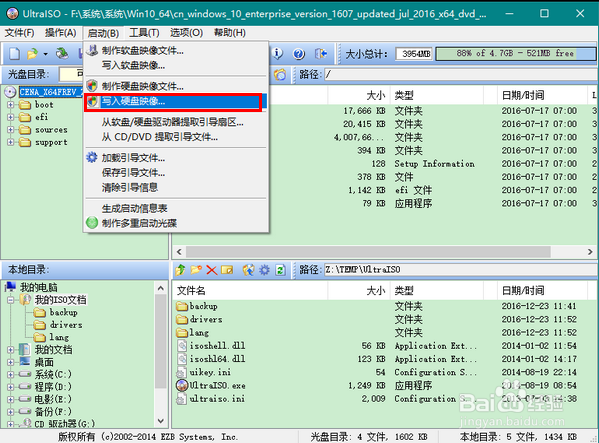The width and height of the screenshot is (599, 443).
Task: Click the UltraISO.exe file icon
Action: [x=182, y=385]
